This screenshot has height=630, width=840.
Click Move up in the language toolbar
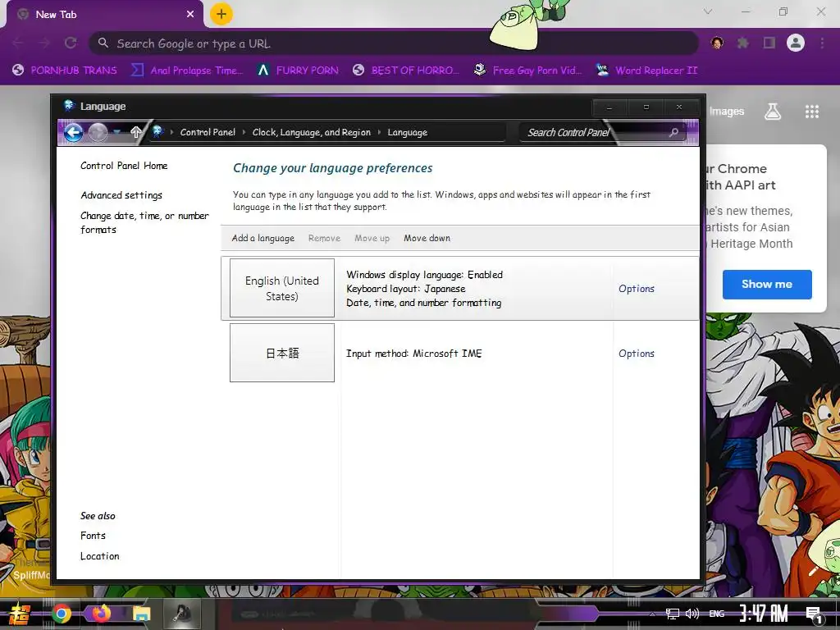tap(372, 238)
